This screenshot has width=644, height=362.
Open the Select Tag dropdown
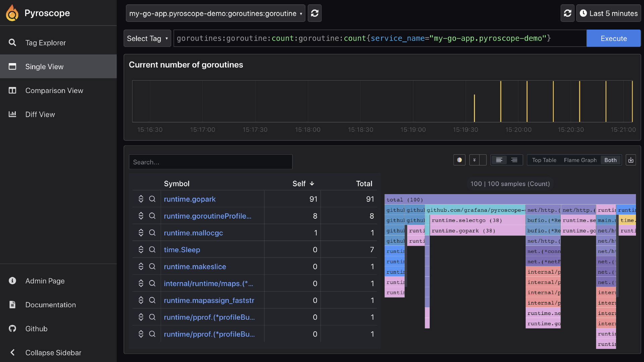coord(147,39)
